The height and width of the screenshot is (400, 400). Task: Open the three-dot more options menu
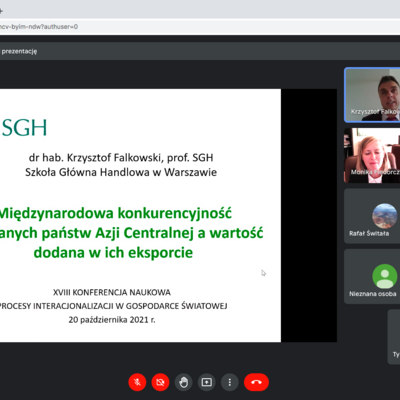[230, 382]
